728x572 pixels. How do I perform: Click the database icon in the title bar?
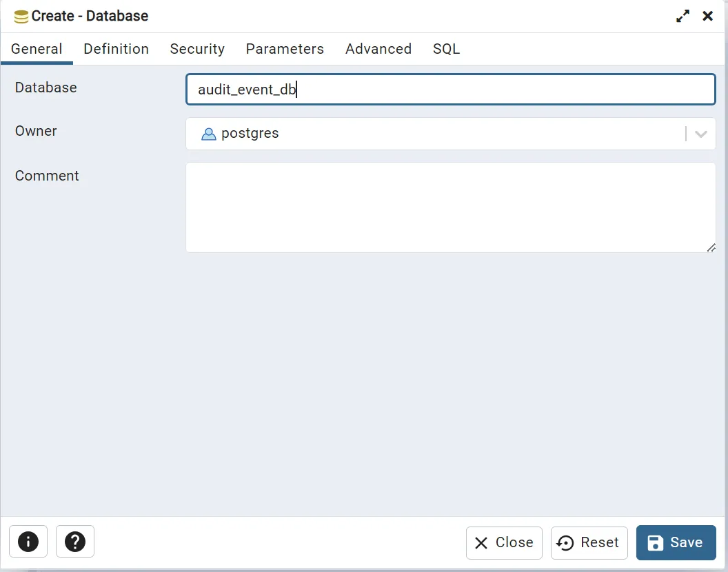coord(21,17)
